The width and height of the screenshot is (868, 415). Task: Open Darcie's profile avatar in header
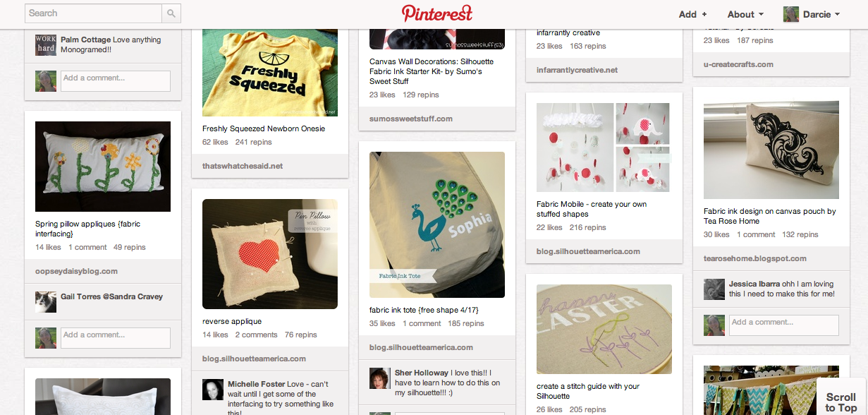point(791,14)
